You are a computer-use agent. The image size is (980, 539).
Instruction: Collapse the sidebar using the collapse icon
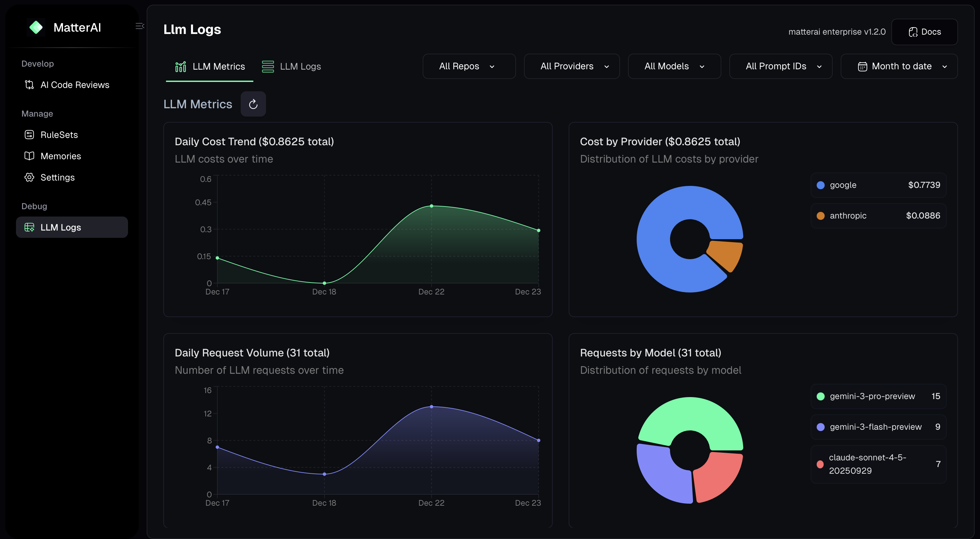click(139, 26)
